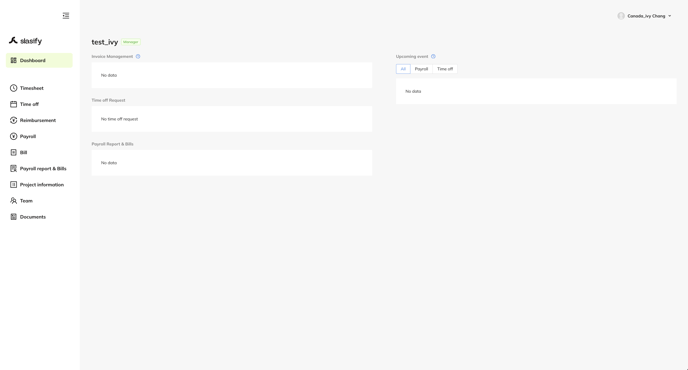The height and width of the screenshot is (370, 688).
Task: Click the Time off Request label
Action: click(108, 100)
